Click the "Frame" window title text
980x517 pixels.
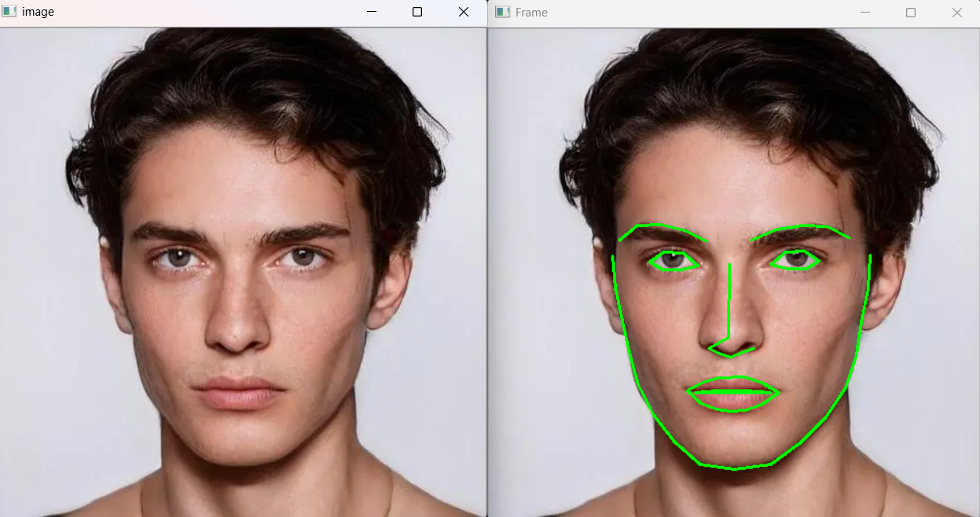click(x=531, y=13)
